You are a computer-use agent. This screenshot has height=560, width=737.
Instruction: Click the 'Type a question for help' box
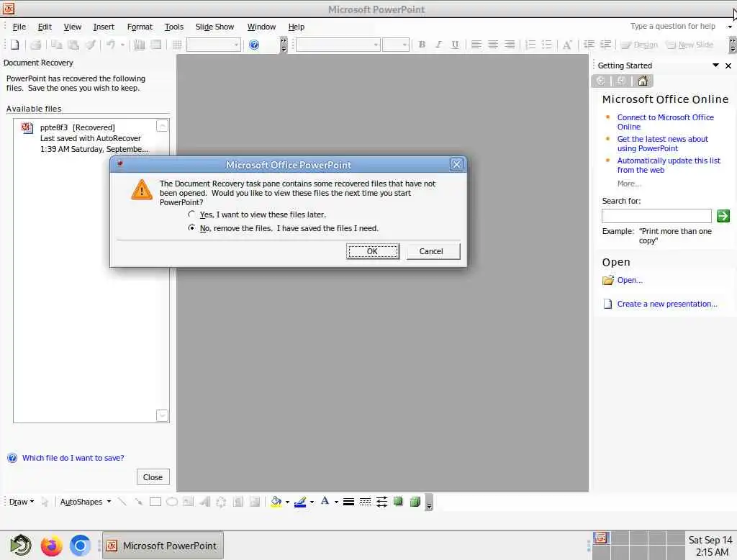tap(673, 27)
